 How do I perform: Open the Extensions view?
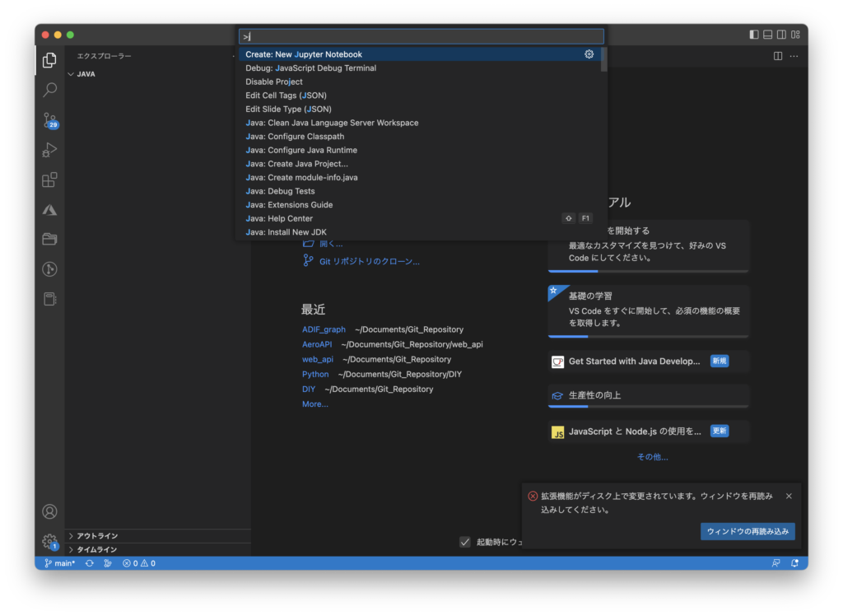coord(49,180)
